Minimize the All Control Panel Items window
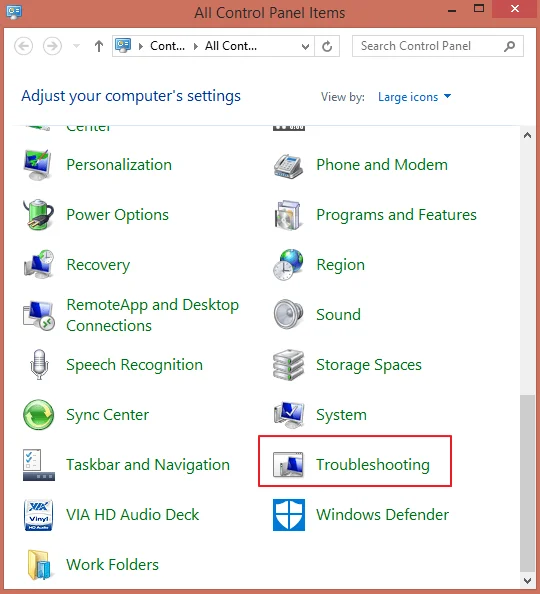 (451, 11)
